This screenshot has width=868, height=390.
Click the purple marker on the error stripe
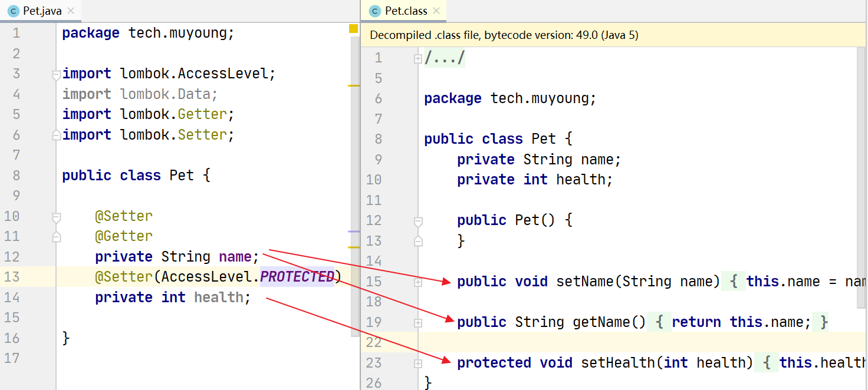pyautogui.click(x=353, y=232)
